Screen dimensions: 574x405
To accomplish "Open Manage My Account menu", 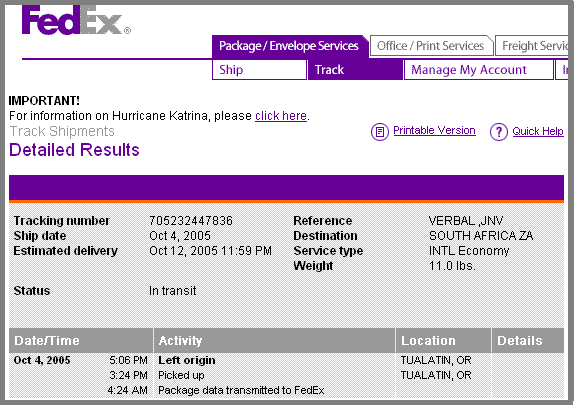I will (478, 70).
